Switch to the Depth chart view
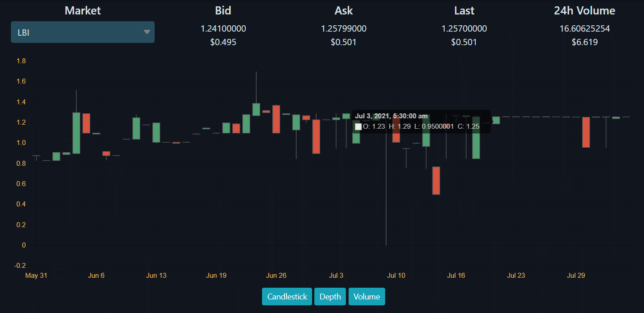The image size is (644, 313). point(330,297)
